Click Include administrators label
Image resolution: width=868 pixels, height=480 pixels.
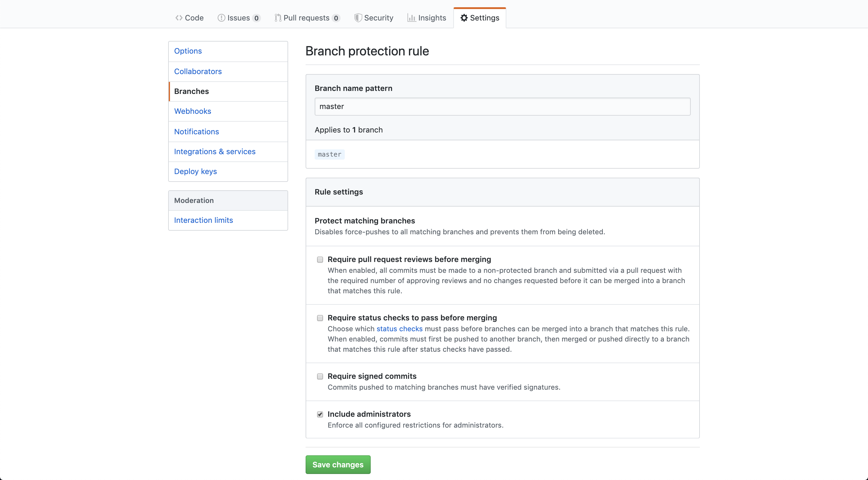tap(369, 414)
